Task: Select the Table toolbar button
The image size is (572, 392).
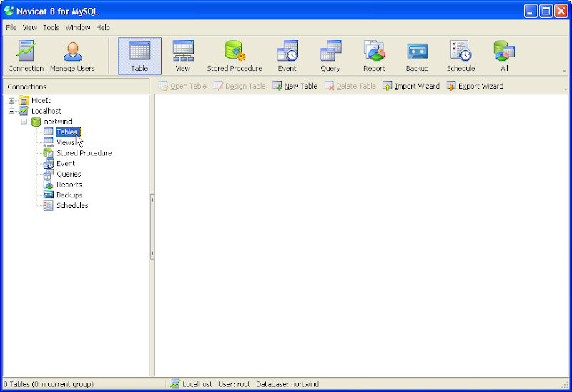Action: point(139,56)
